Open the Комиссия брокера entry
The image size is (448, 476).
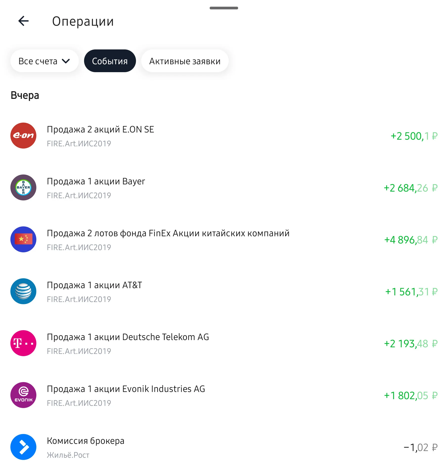click(224, 447)
